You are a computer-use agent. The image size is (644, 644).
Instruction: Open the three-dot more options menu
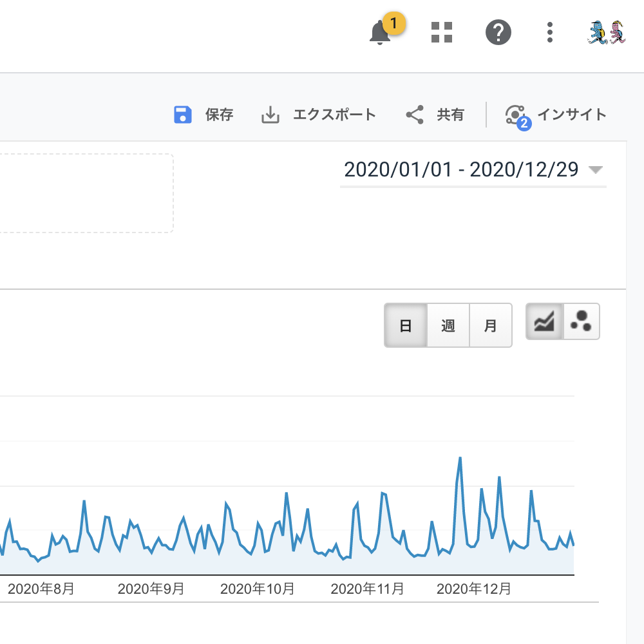click(549, 32)
